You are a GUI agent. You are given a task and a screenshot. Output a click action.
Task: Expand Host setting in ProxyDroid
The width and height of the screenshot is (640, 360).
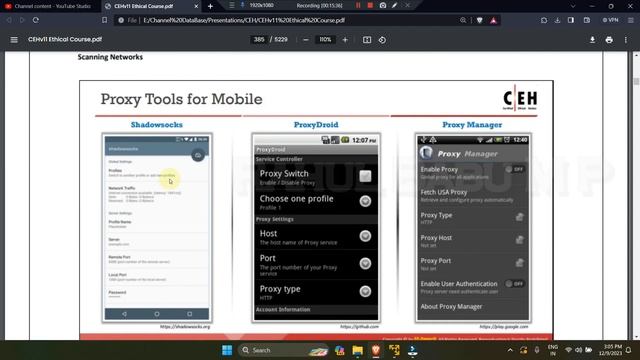coord(365,236)
